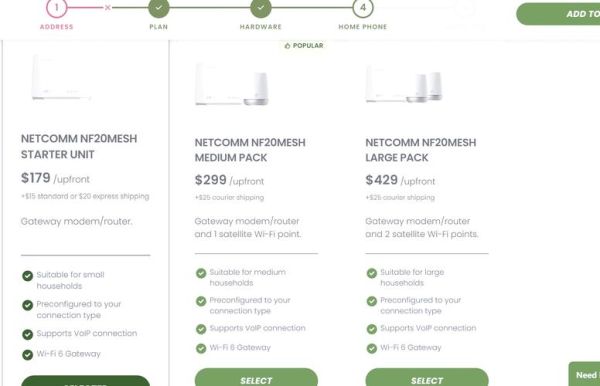Click the Address step circle number 1
Screen dimensions: 600x386
click(x=57, y=8)
